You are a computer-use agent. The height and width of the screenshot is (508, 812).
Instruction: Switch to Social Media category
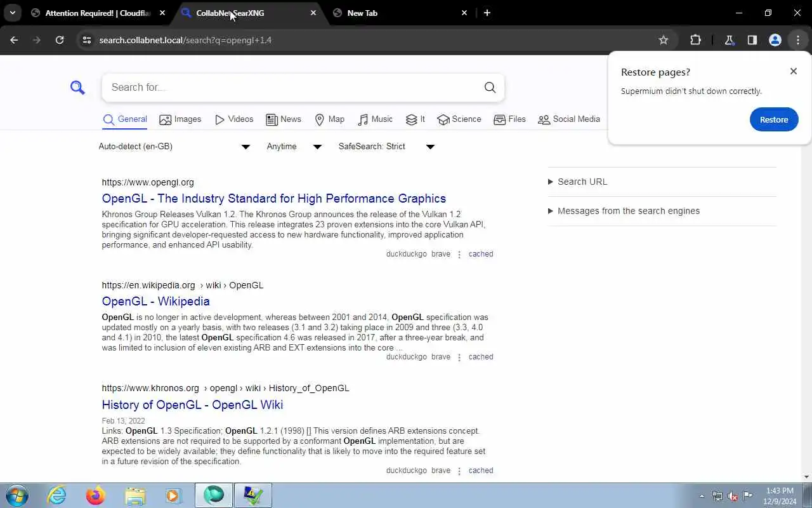tap(569, 119)
